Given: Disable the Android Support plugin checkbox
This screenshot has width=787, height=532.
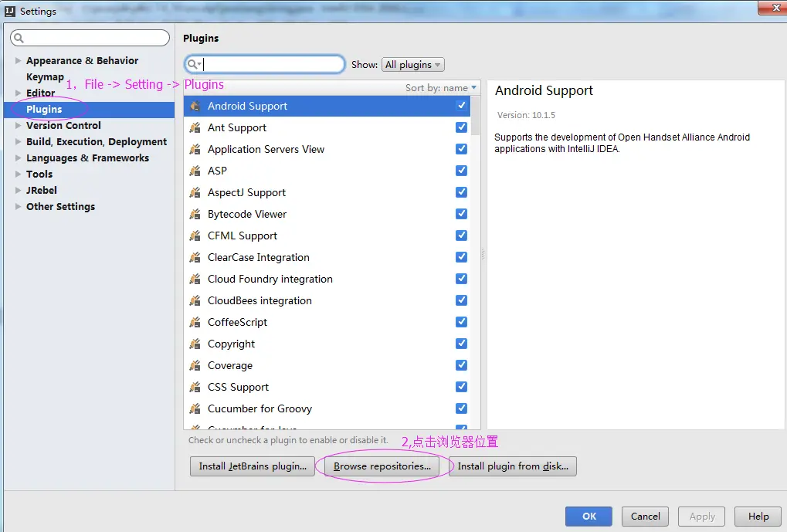Looking at the screenshot, I should 461,105.
